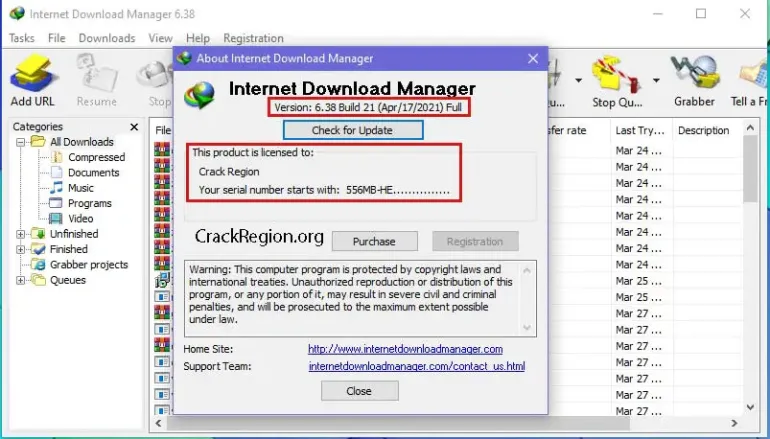Click download list scroll down arrow
770x439 pixels.
click(750, 407)
